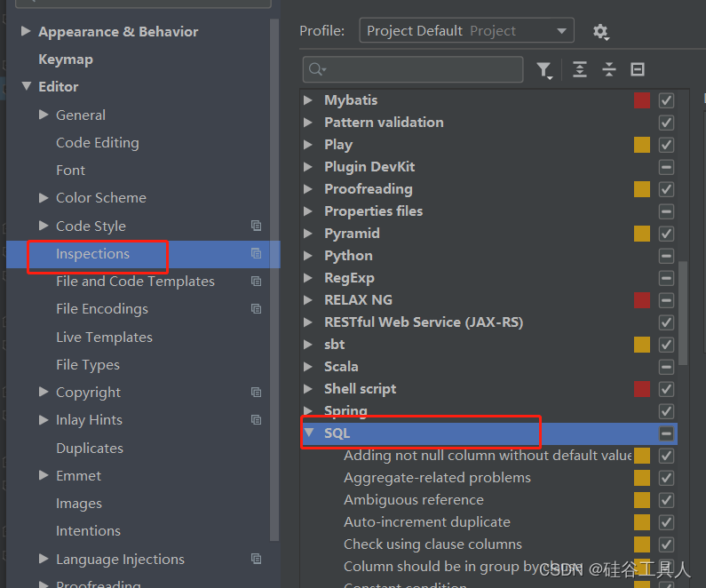Toggle the Plugin DevKit checkbox

click(666, 167)
